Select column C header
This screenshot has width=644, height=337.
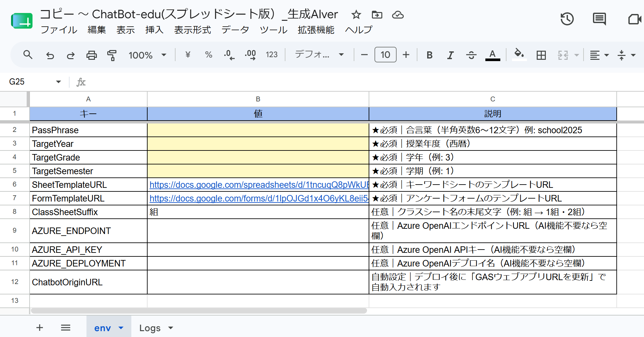[493, 99]
